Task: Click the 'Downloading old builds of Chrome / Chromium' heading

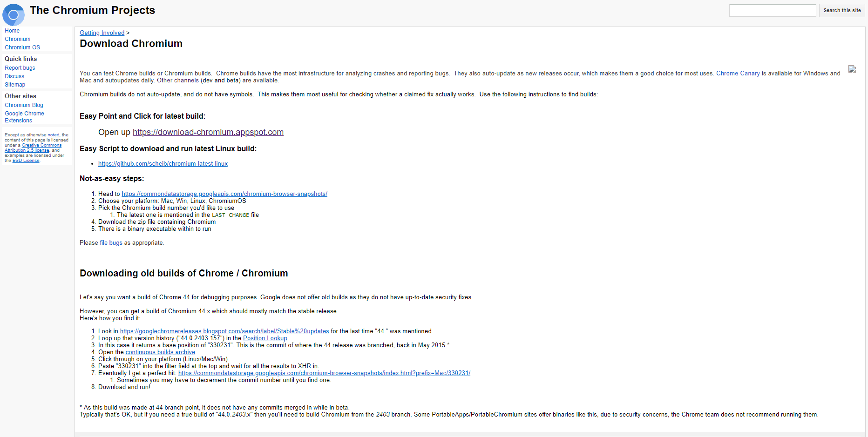Action: click(184, 273)
